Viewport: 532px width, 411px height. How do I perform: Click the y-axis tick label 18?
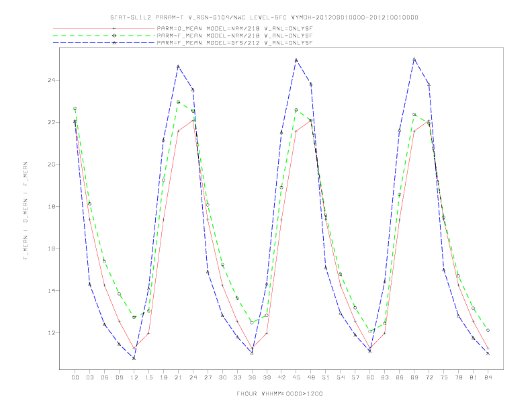[x=52, y=207]
